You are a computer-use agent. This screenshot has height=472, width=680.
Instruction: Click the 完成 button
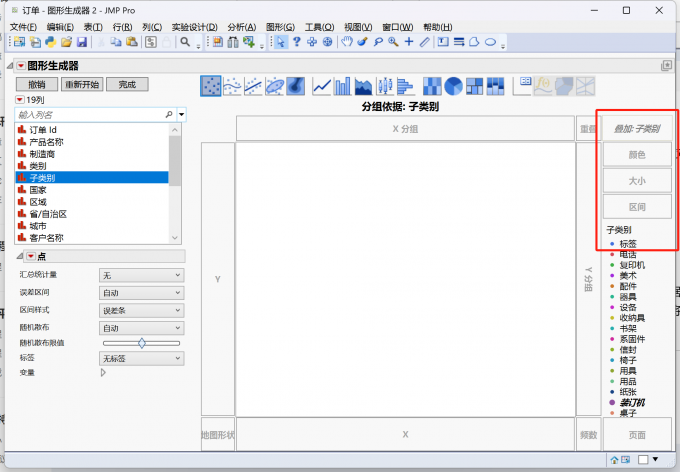tap(127, 84)
